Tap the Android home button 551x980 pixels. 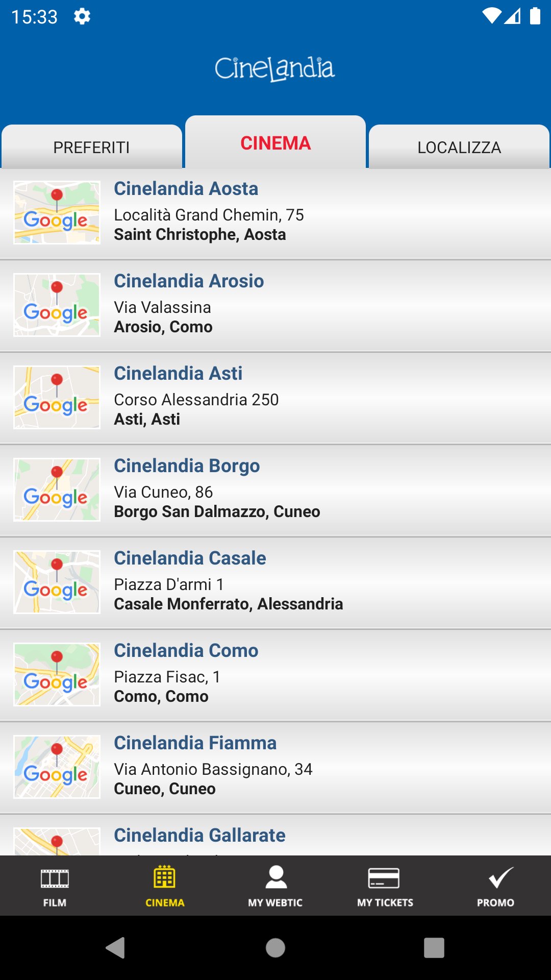(275, 948)
